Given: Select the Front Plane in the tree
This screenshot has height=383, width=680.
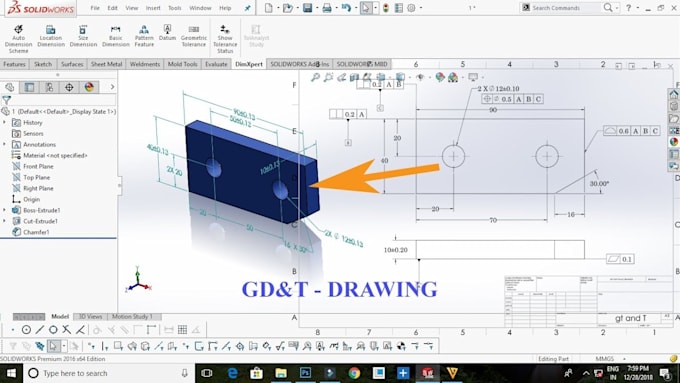Looking at the screenshot, I should point(38,167).
